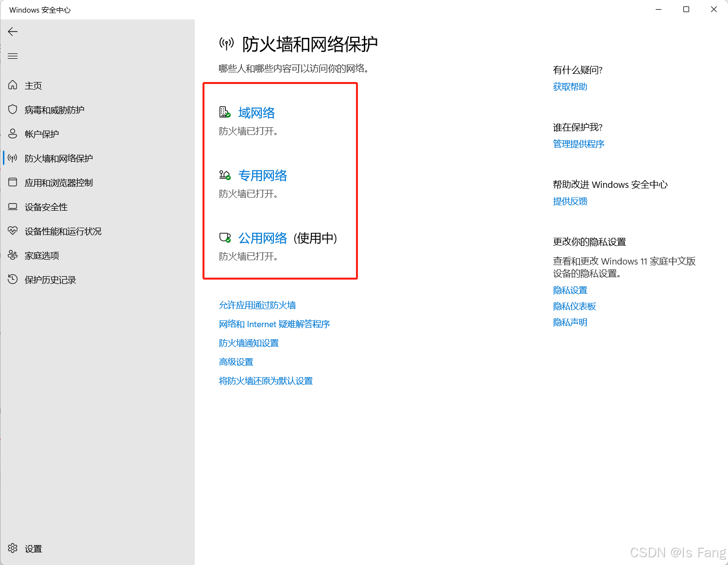Minimize the Windows 安全中心 window

659,9
